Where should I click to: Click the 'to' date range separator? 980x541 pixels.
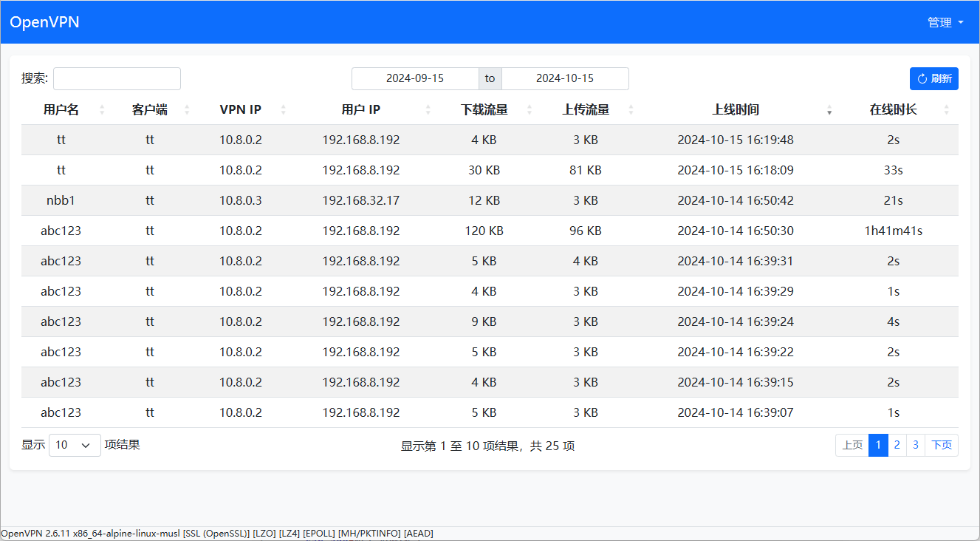coord(490,78)
